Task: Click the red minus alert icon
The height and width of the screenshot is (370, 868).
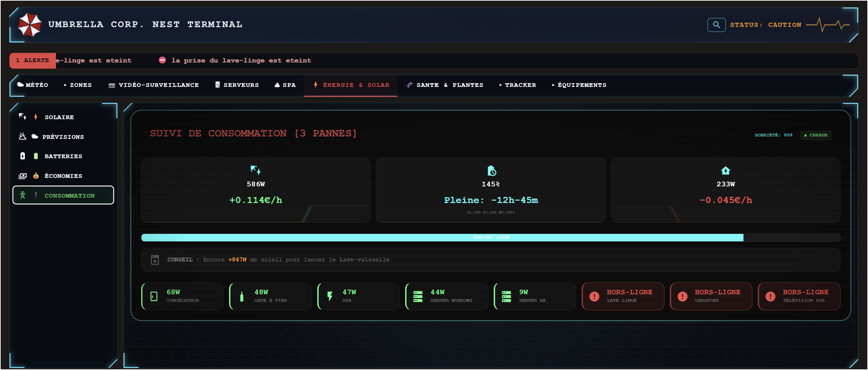Action: coord(162,60)
